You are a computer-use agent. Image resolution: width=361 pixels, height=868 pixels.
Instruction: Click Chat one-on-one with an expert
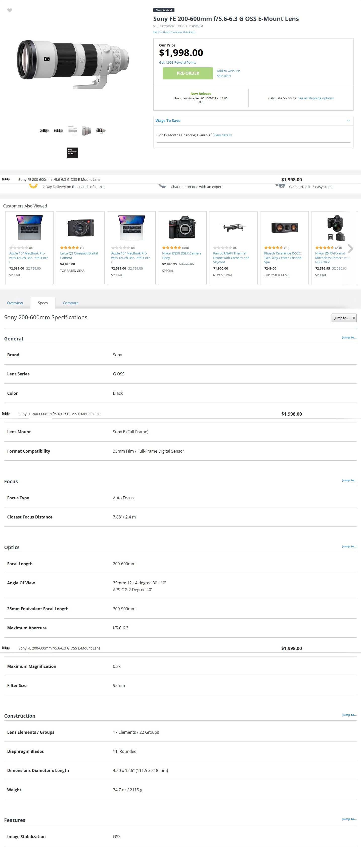(x=197, y=187)
